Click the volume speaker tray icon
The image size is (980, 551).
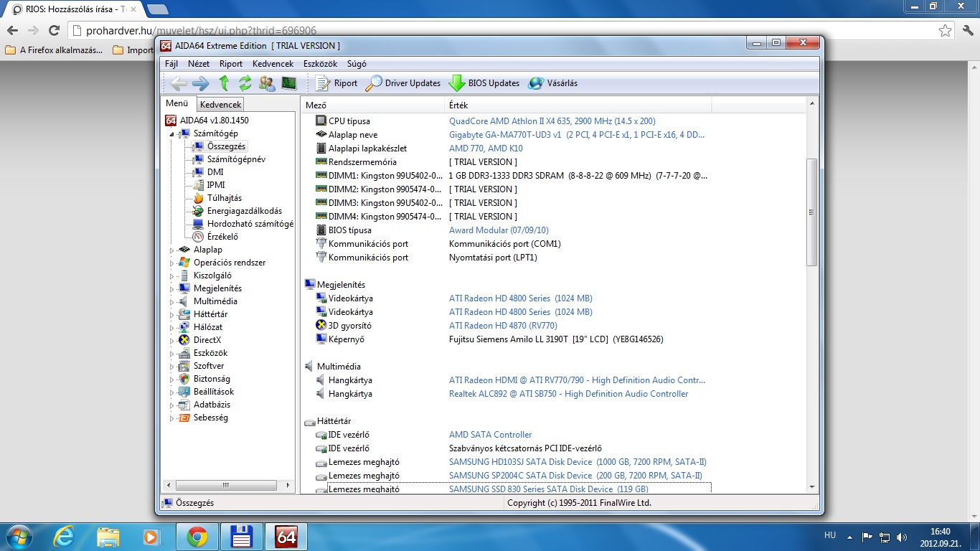[x=902, y=537]
